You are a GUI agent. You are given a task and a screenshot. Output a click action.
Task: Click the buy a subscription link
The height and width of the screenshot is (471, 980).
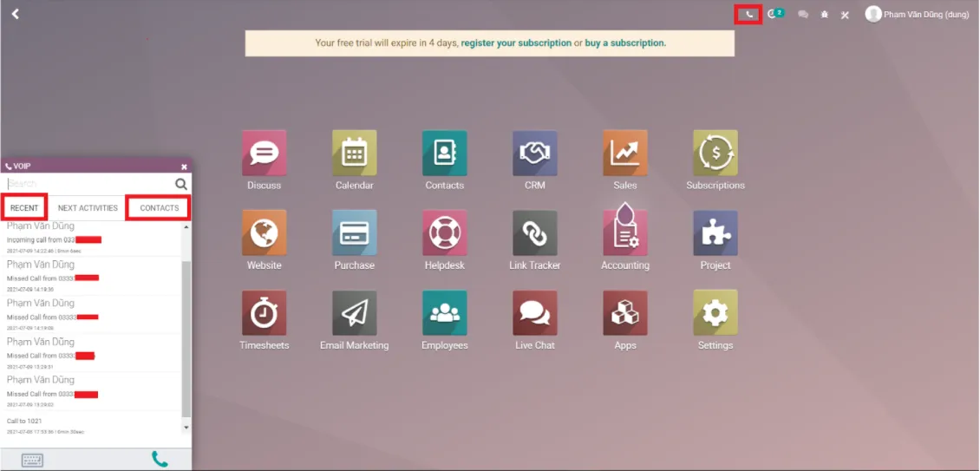[x=625, y=43]
